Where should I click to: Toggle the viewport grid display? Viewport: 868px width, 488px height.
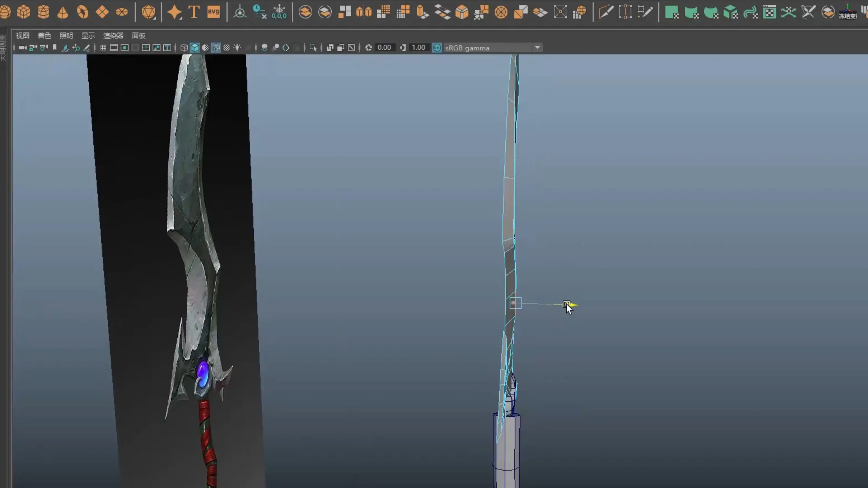(x=104, y=48)
